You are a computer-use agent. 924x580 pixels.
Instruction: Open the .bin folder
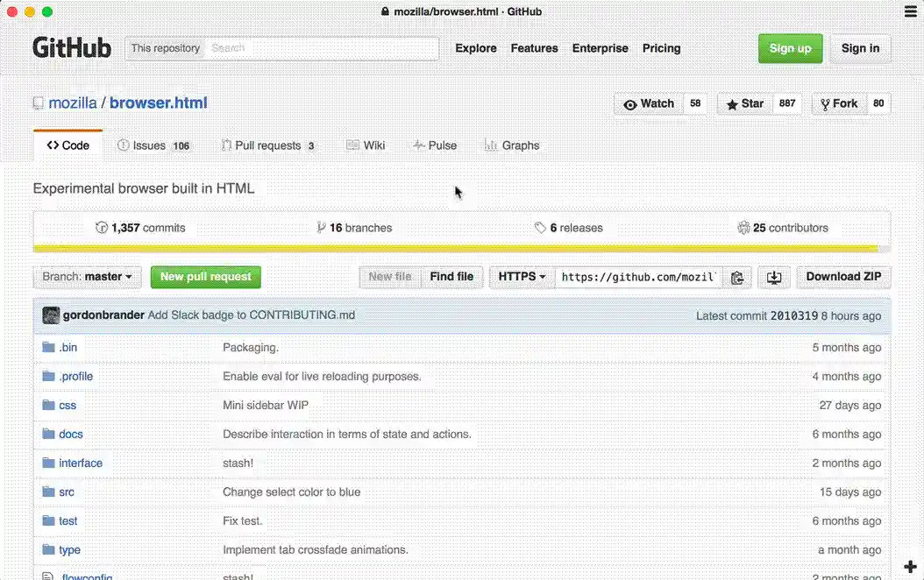68,348
